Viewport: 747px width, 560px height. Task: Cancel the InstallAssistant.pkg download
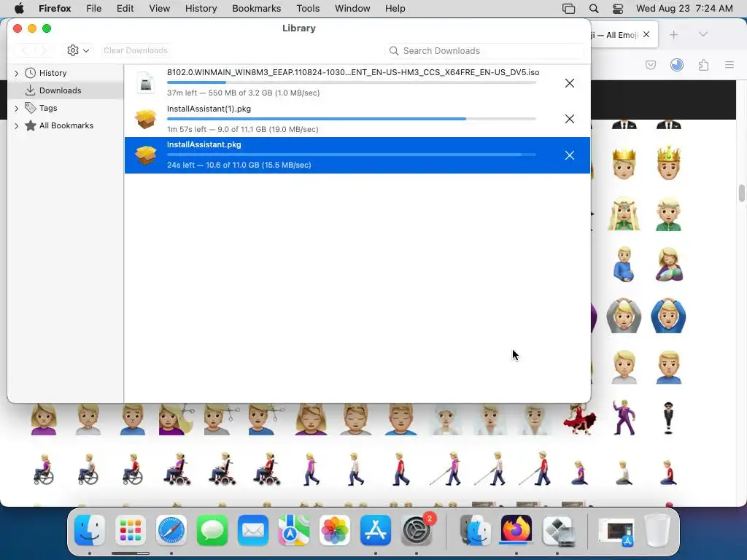[569, 155]
